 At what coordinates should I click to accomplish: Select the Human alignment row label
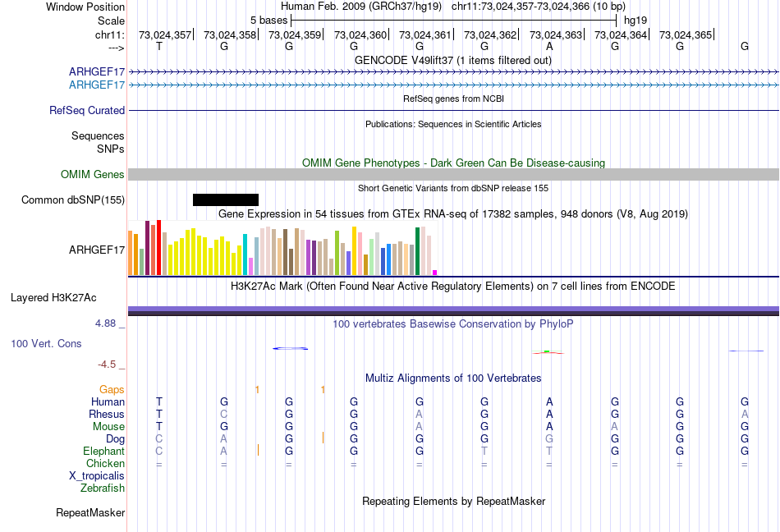pyautogui.click(x=108, y=401)
